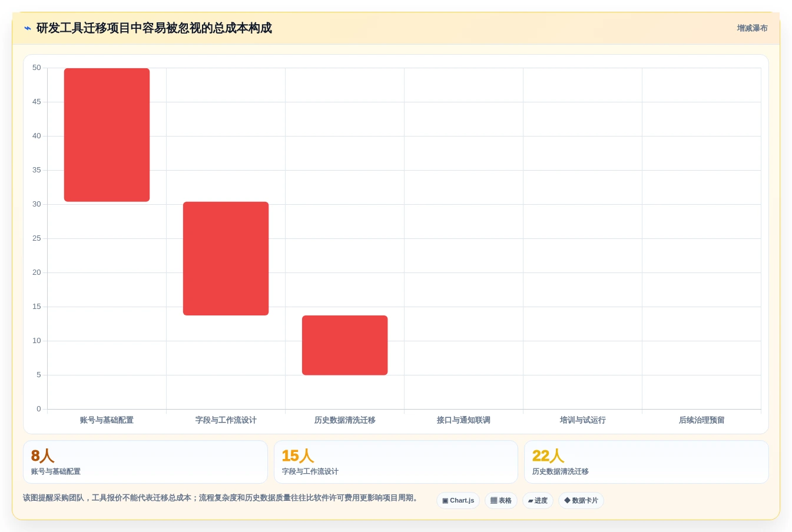This screenshot has height=532, width=792.
Task: Click the 增减瀑布 badge in the header
Action: pos(752,28)
